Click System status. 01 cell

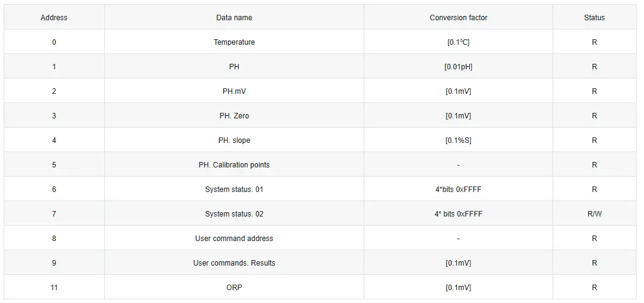(234, 190)
